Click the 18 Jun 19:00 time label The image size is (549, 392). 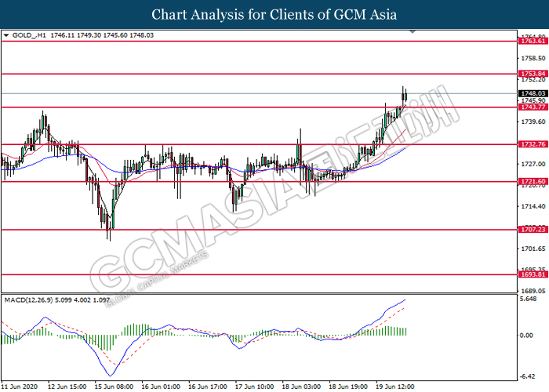[x=349, y=387]
